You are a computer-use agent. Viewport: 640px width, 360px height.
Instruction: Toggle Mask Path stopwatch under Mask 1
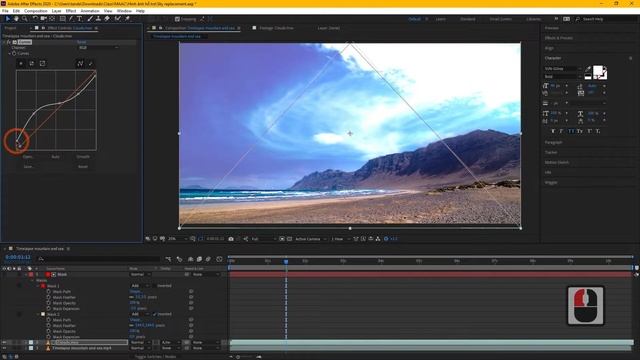pos(49,291)
